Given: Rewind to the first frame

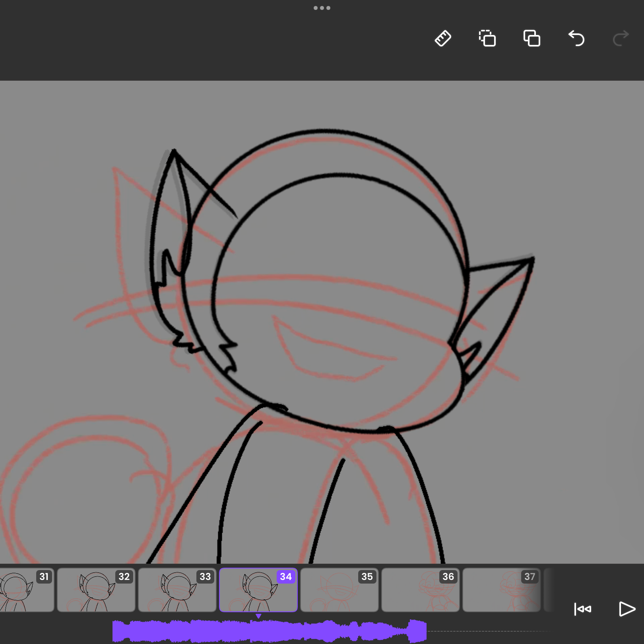Looking at the screenshot, I should (583, 609).
